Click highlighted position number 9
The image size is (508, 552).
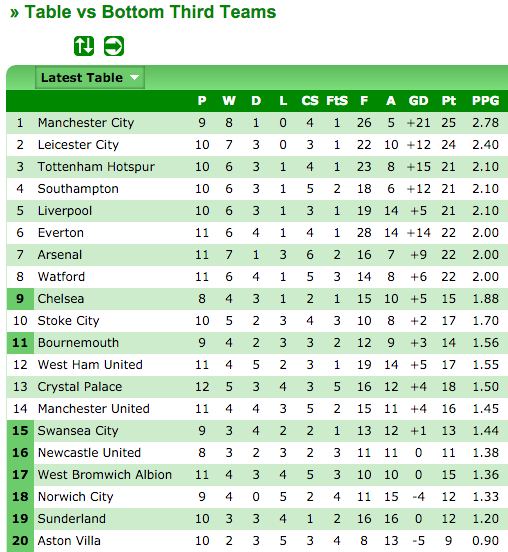[20, 299]
